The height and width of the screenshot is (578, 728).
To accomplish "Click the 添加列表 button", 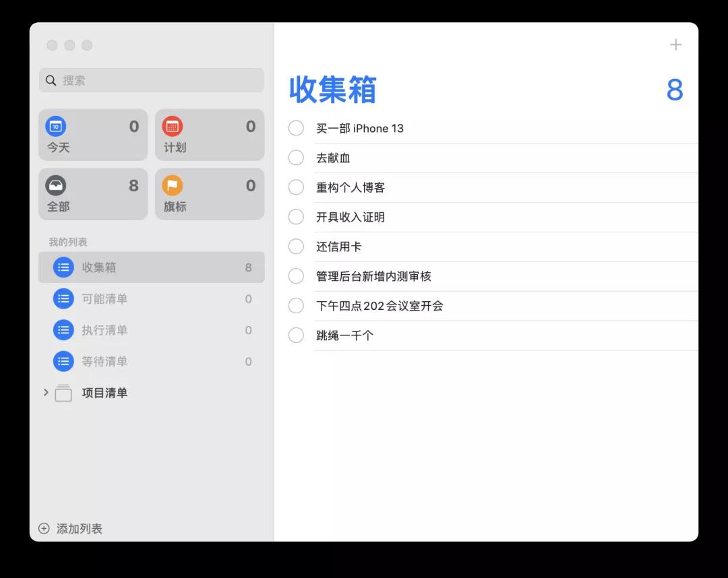I will click(70, 528).
